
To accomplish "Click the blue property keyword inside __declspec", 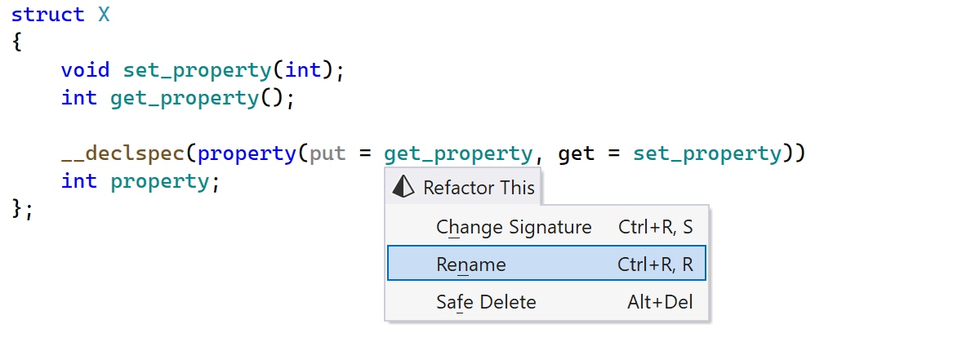I will (x=247, y=153).
